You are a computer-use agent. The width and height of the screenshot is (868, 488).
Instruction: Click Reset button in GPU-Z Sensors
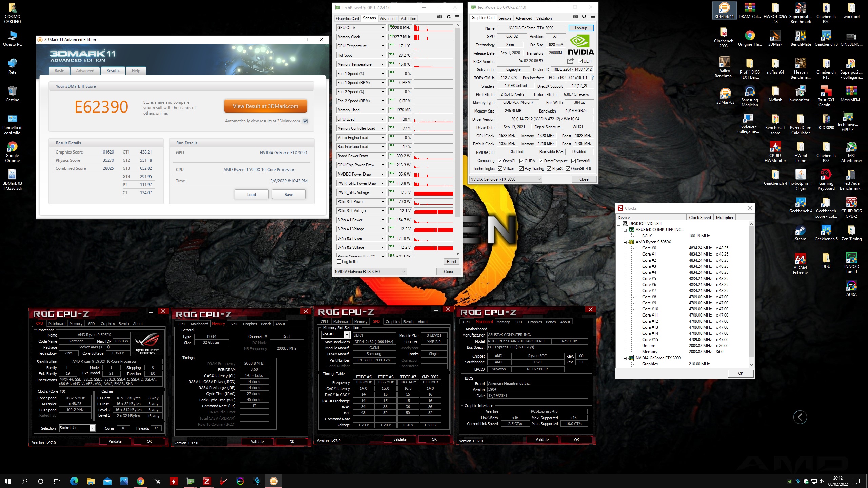point(451,262)
